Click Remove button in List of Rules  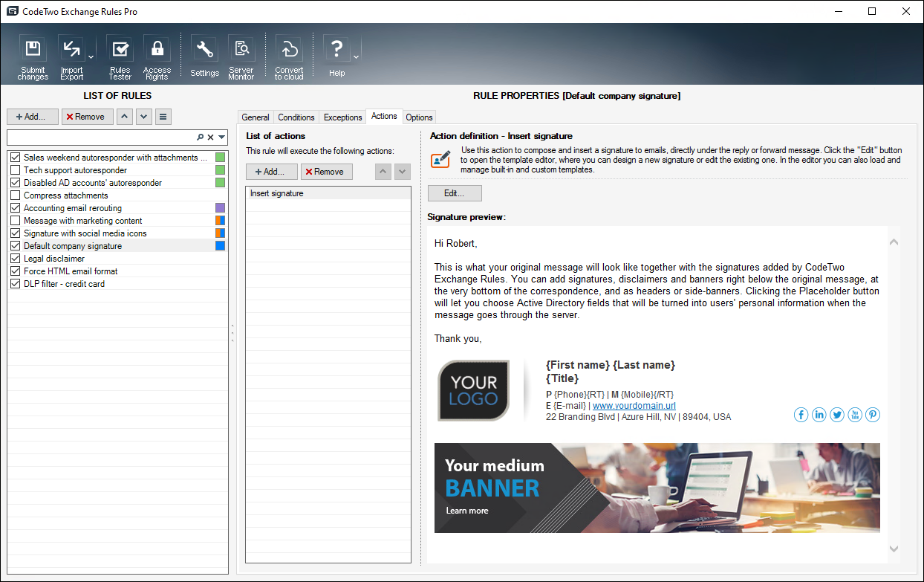(x=88, y=117)
